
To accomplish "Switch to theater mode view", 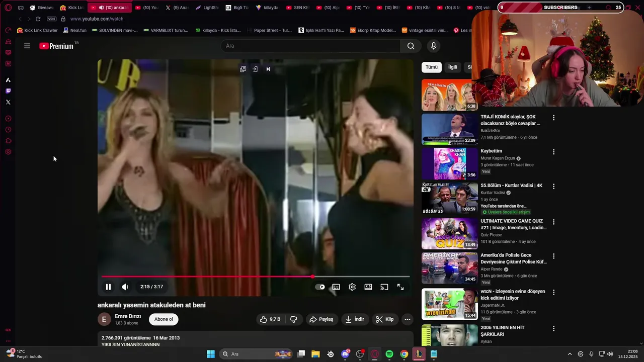I will point(368,287).
